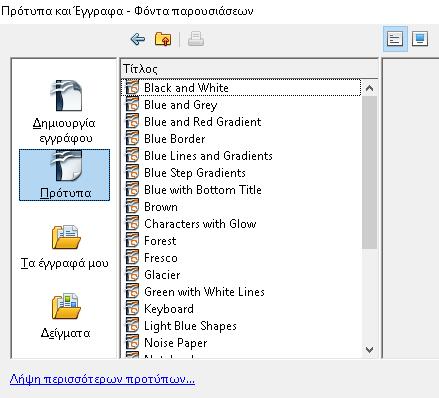Select the Glacier template name

pyautogui.click(x=162, y=275)
